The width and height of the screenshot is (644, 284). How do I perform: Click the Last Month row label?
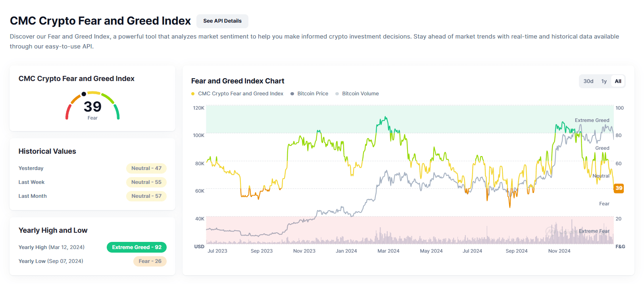(33, 196)
